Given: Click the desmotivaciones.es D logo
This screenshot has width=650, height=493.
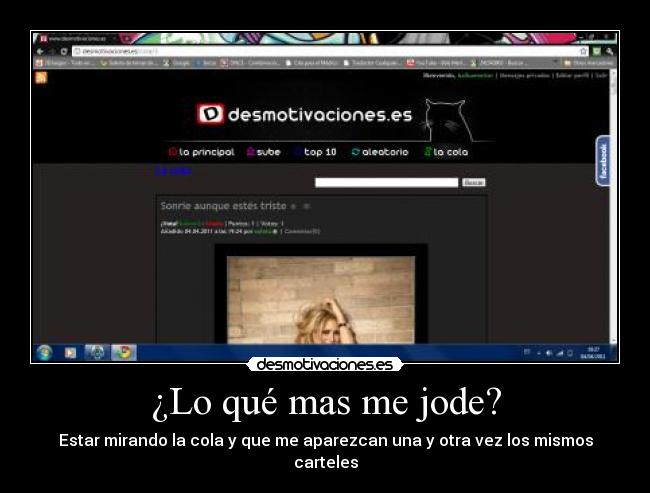Looking at the screenshot, I should tap(210, 114).
